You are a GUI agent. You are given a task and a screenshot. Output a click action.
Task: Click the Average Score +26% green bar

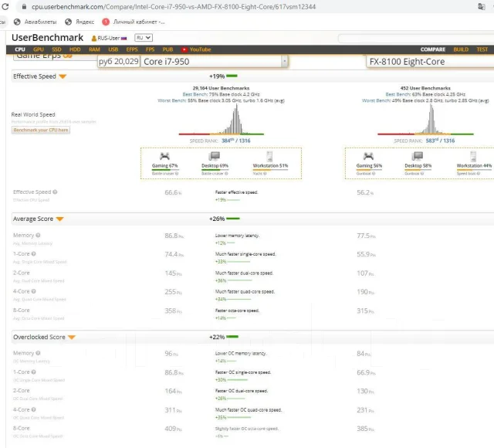coord(233,218)
